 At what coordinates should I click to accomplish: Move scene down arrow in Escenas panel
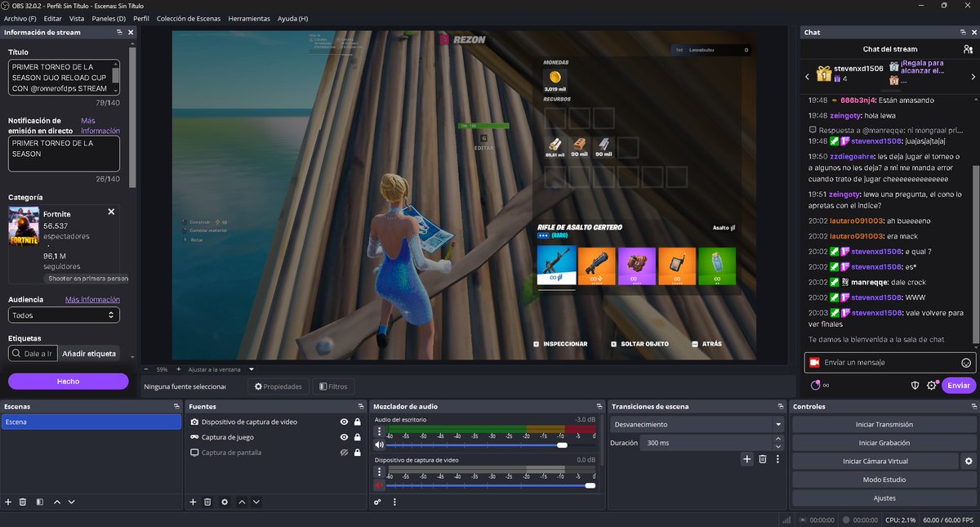pos(72,502)
